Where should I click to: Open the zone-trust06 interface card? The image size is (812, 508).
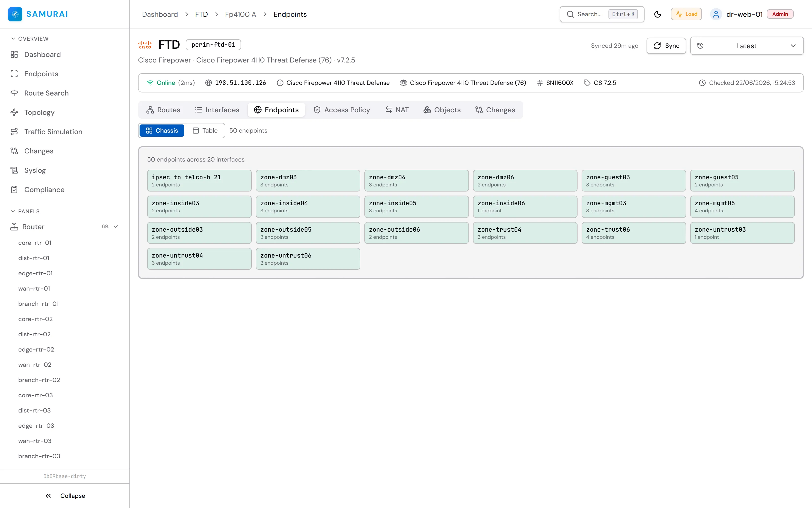[x=634, y=233]
